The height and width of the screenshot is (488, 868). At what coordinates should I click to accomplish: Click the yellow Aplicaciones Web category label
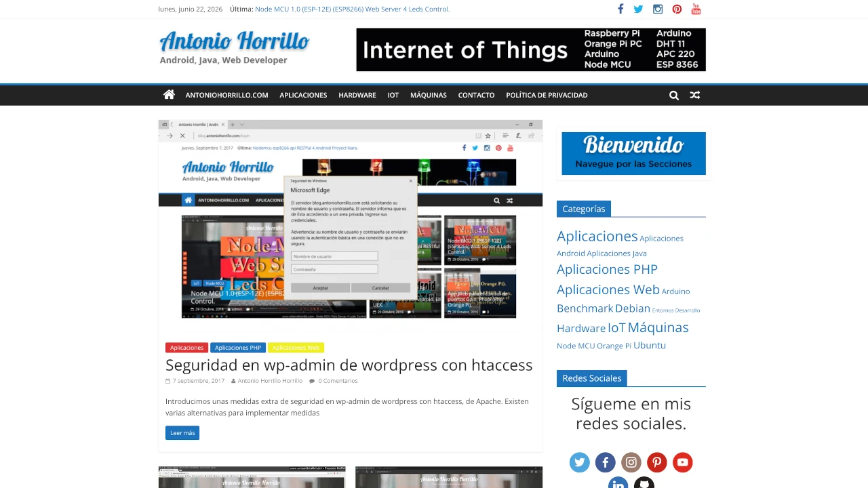(x=296, y=348)
